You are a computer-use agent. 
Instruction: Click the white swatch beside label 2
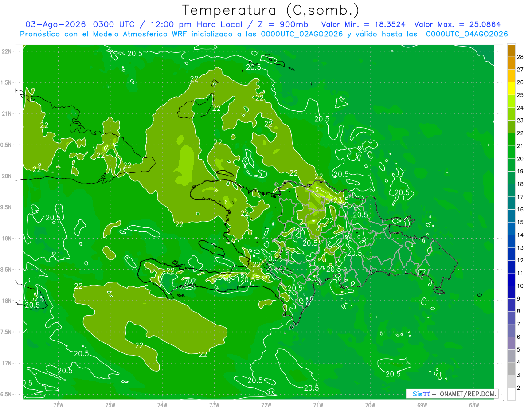[511, 394]
